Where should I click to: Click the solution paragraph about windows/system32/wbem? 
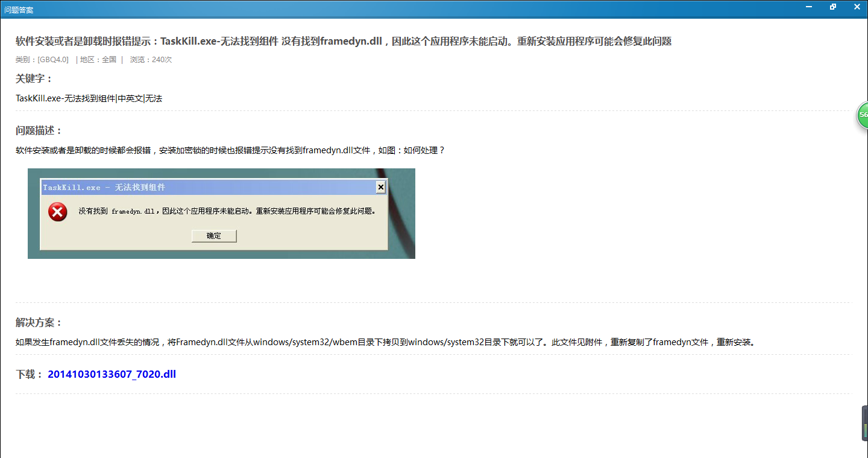tap(386, 342)
